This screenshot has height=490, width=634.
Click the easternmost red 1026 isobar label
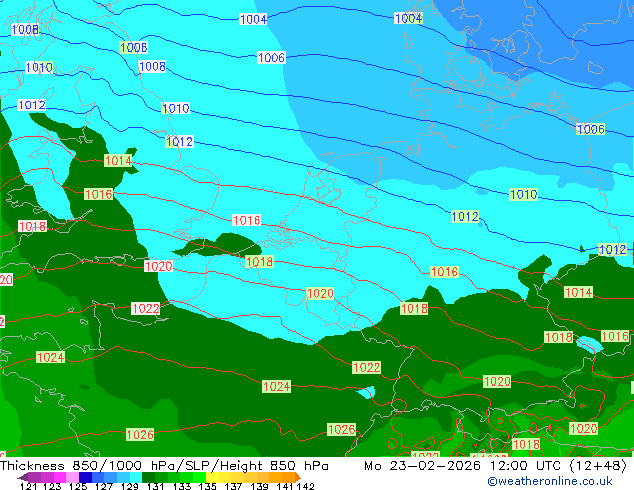click(342, 429)
